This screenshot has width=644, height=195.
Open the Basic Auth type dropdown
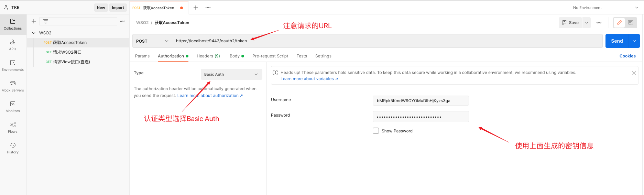point(231,74)
